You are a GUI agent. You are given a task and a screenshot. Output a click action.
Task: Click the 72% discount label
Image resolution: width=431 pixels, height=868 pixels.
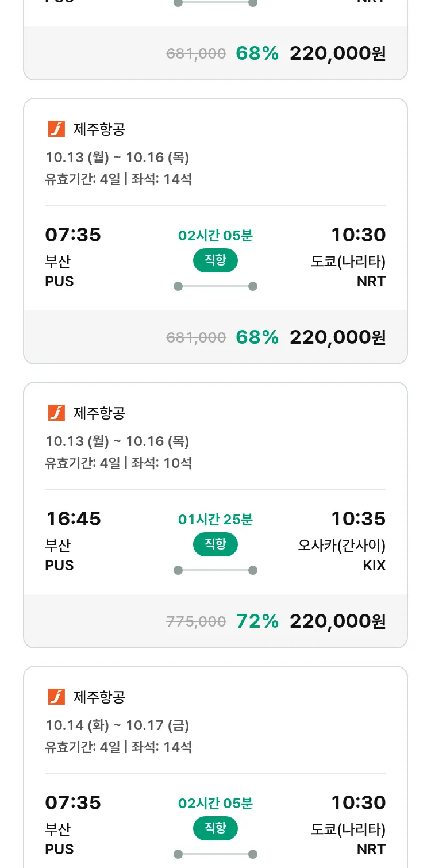(x=257, y=621)
